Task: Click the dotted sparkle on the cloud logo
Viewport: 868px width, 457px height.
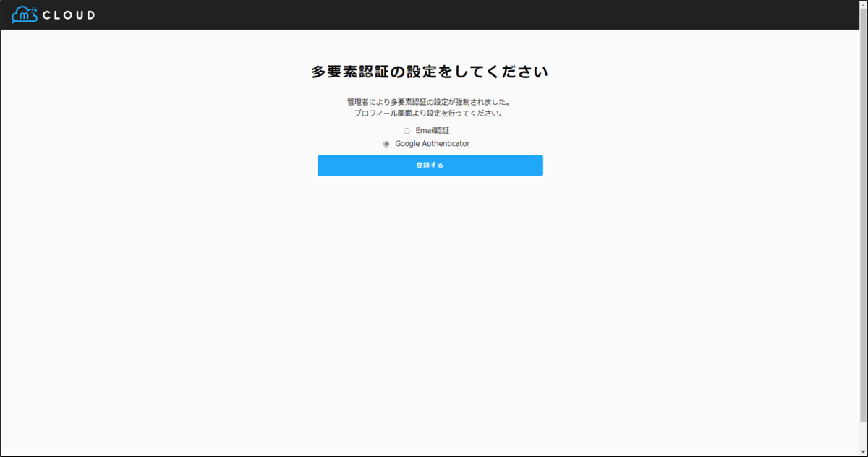Action: 33,11
